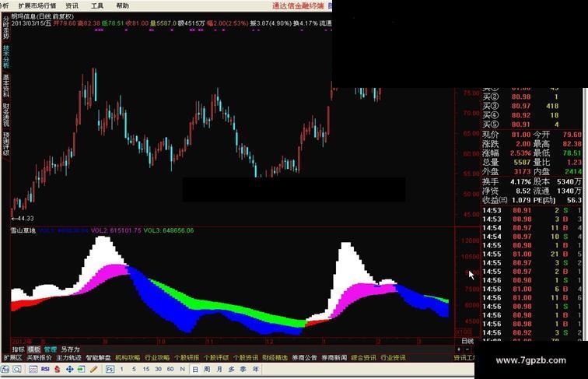
Task: Open the 个股评级 bottom tab
Action: click(x=216, y=358)
